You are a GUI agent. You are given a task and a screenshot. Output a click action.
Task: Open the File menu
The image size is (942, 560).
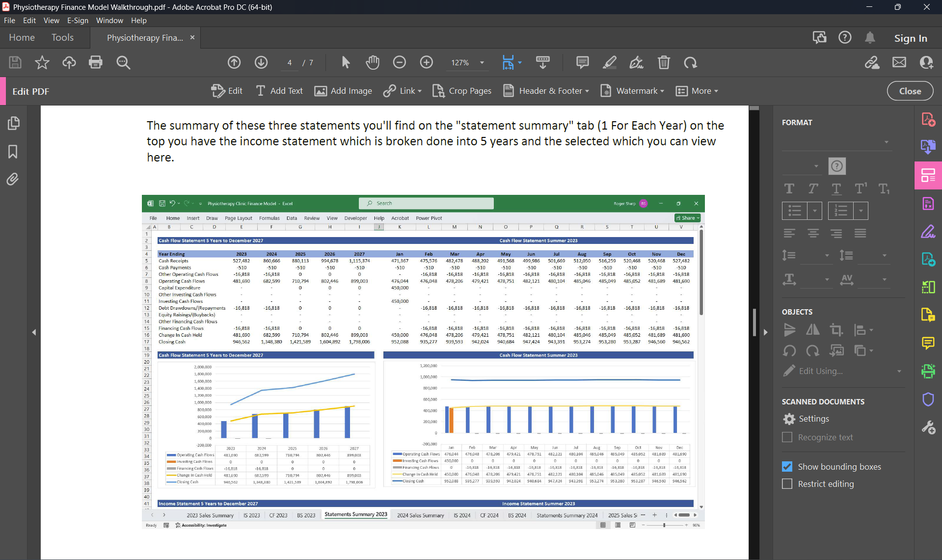(x=9, y=21)
